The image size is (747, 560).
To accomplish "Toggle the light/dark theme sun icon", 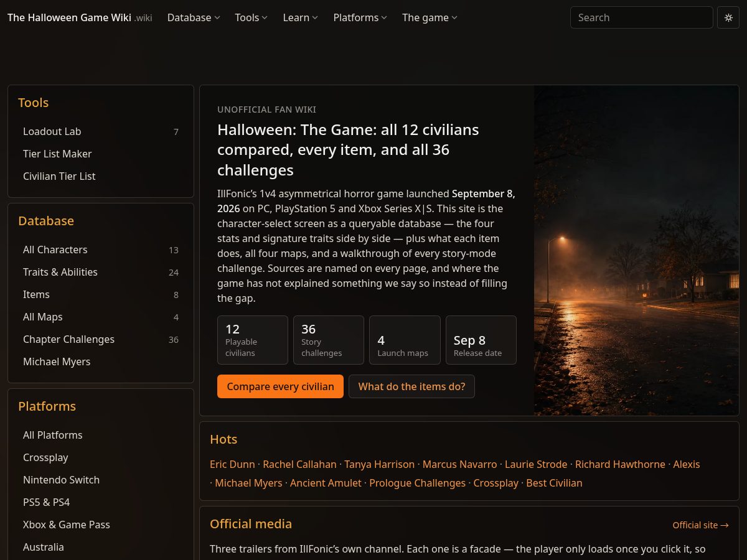I will click(x=728, y=17).
